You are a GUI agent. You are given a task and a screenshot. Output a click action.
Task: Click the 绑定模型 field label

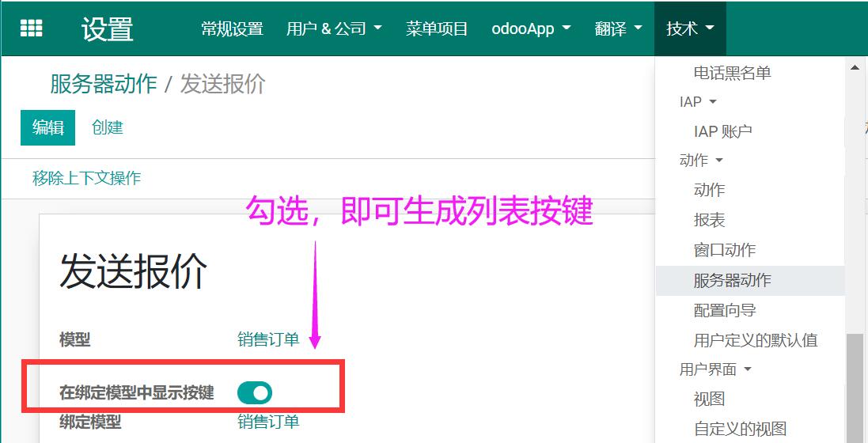click(x=90, y=422)
